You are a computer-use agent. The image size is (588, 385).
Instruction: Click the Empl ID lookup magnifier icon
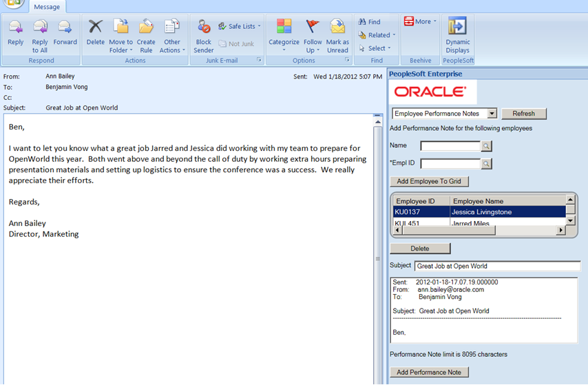click(x=486, y=164)
